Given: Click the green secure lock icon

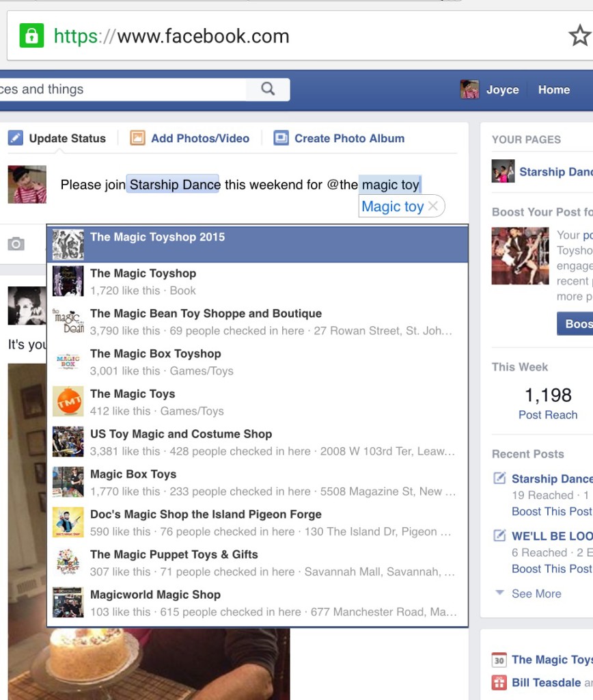Looking at the screenshot, I should pos(31,36).
